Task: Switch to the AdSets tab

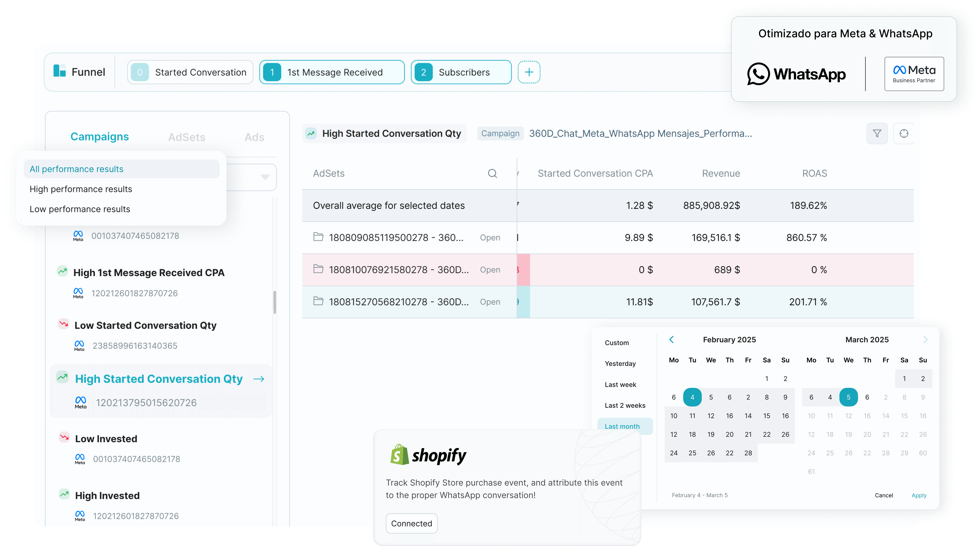Action: (x=186, y=137)
